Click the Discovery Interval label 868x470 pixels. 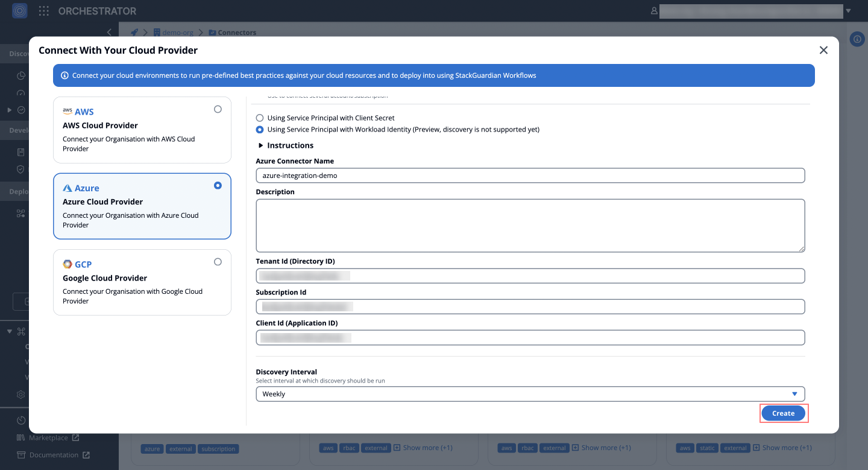(x=286, y=372)
